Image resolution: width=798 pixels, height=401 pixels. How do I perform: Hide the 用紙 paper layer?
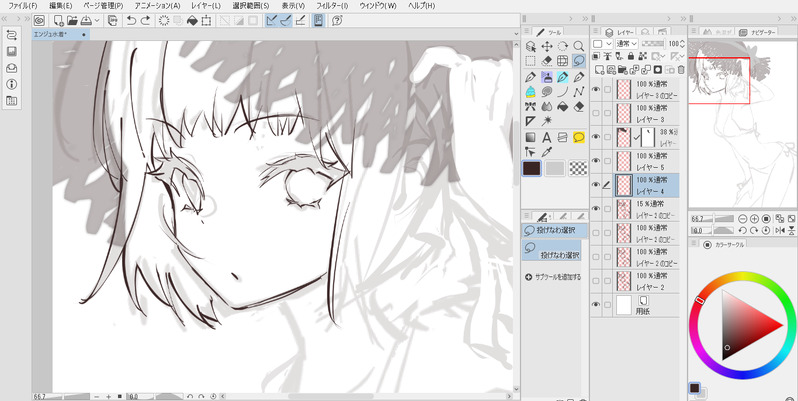(596, 304)
